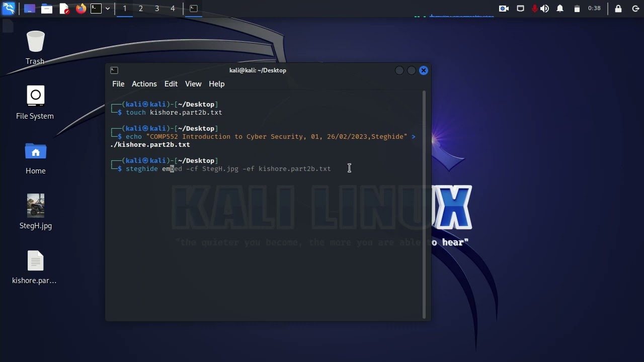Click the show desktop panel icon
644x362 pixels.
[30, 9]
